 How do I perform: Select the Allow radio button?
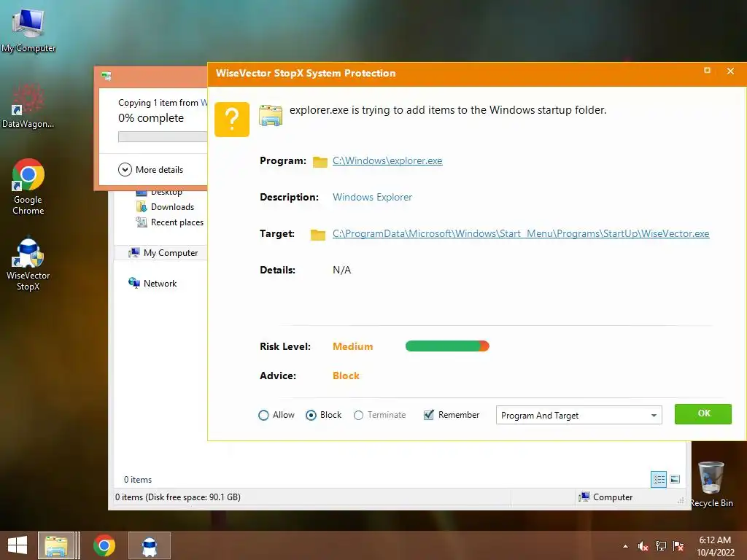pos(263,415)
